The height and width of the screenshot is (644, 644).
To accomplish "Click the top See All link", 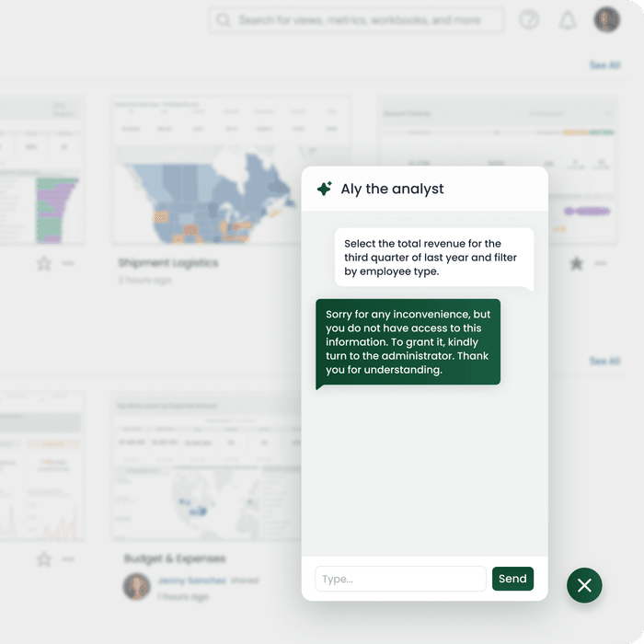I will click(604, 65).
